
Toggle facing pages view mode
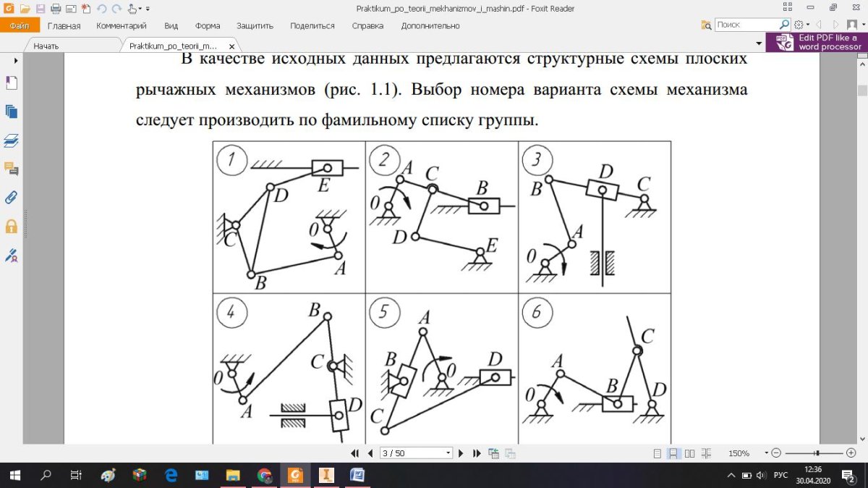690,453
